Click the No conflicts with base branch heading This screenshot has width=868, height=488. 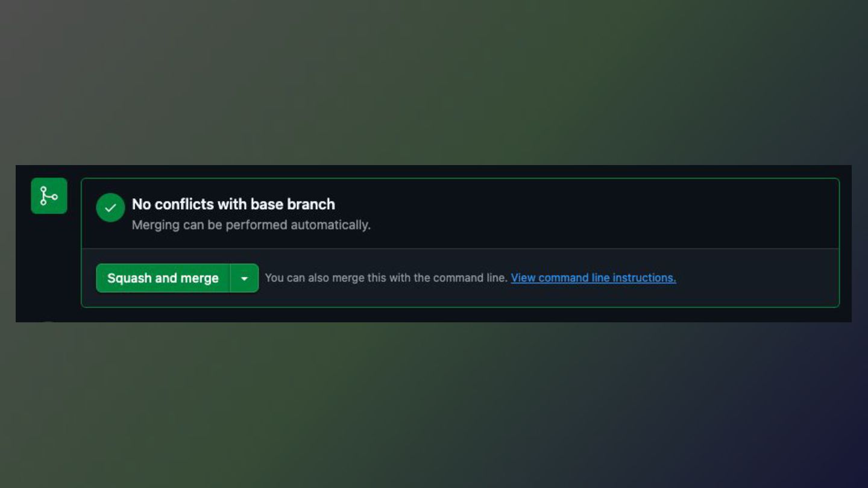pos(233,204)
